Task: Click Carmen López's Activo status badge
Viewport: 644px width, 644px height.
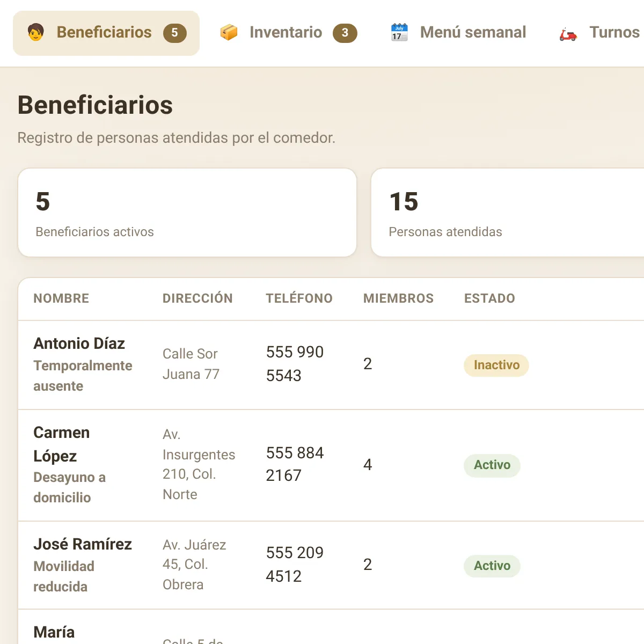Action: coord(492,465)
